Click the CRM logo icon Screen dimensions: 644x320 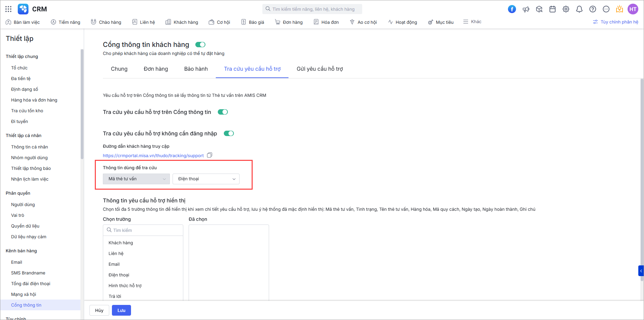(x=23, y=9)
